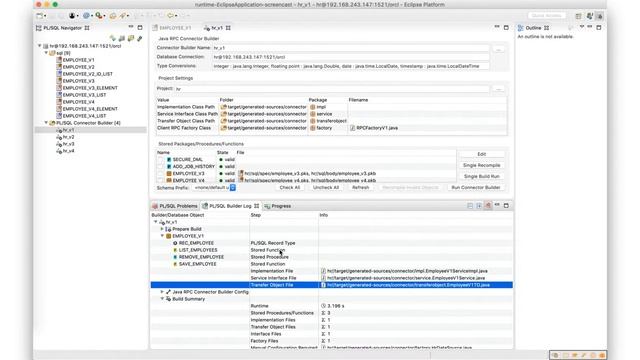Click the builder icon next to hr_v3 in navigator
Viewport: 640px width, 360px height.
pyautogui.click(x=59, y=144)
